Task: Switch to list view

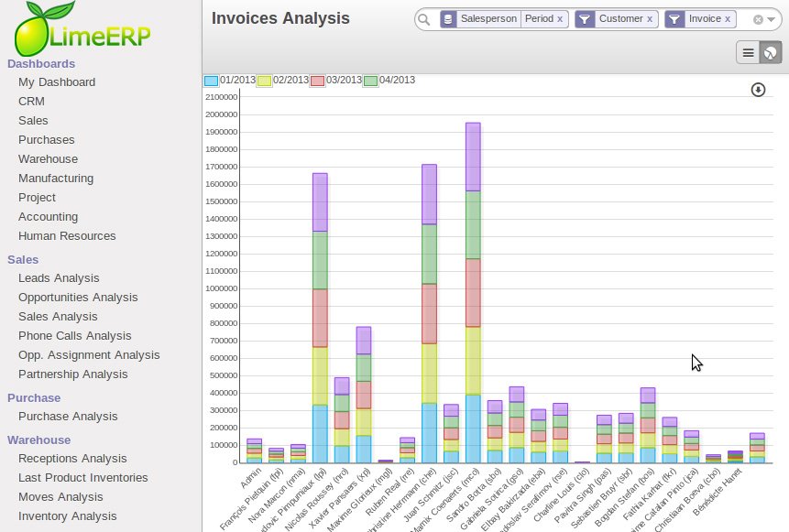Action: 749,53
